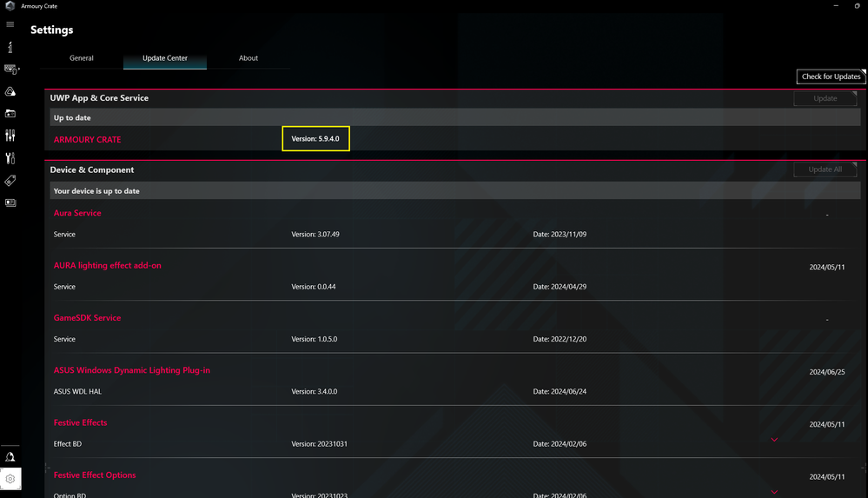The image size is (868, 498).
Task: Open Devices keyboard-mouse icon in sidebar
Action: [11, 70]
